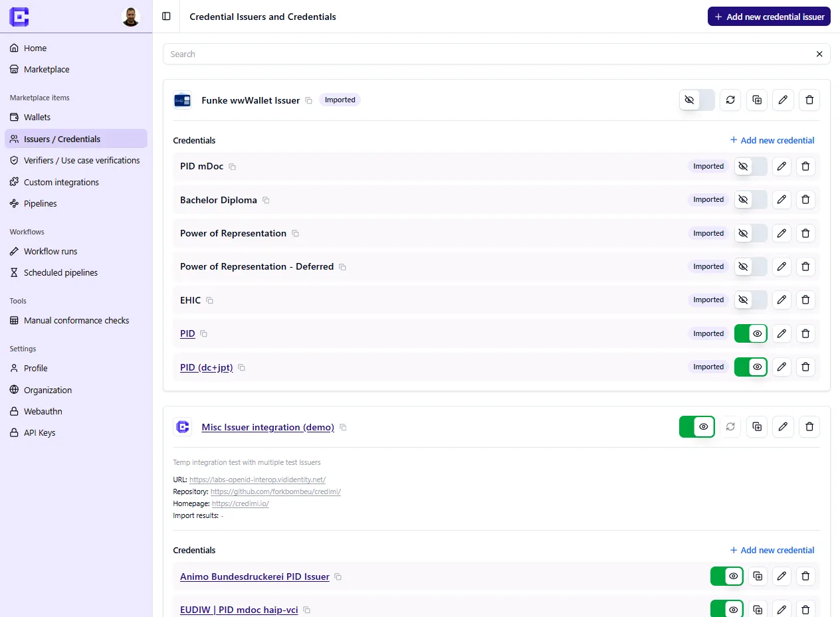
Task: Delete the Funke wwWallet Issuer
Action: tap(809, 100)
